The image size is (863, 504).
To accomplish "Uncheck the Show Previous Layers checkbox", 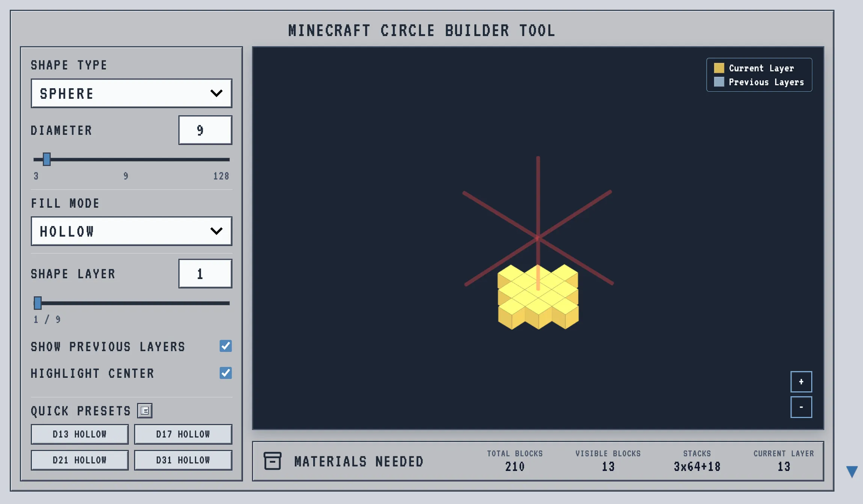I will (x=226, y=346).
